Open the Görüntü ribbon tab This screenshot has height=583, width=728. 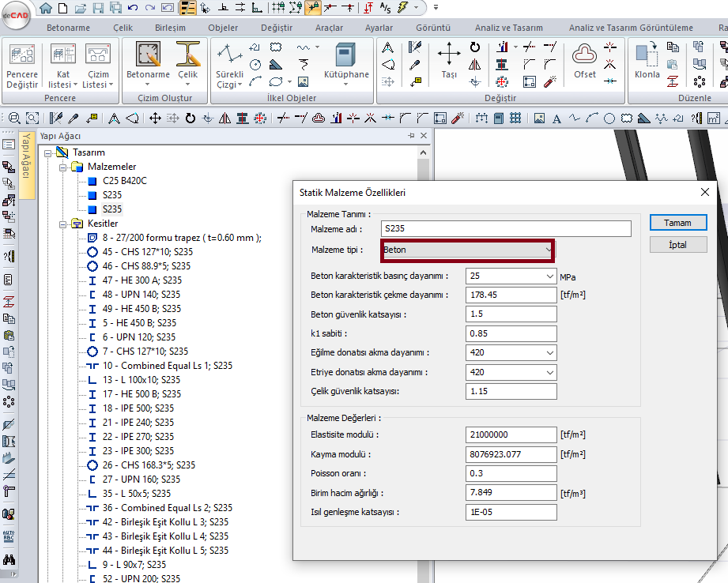tap(432, 28)
